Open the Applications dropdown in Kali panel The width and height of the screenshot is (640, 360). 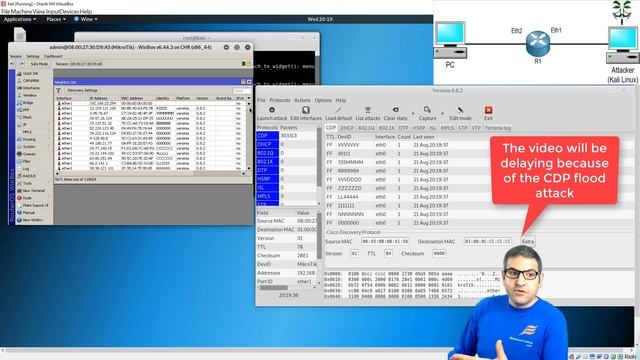pyautogui.click(x=20, y=19)
